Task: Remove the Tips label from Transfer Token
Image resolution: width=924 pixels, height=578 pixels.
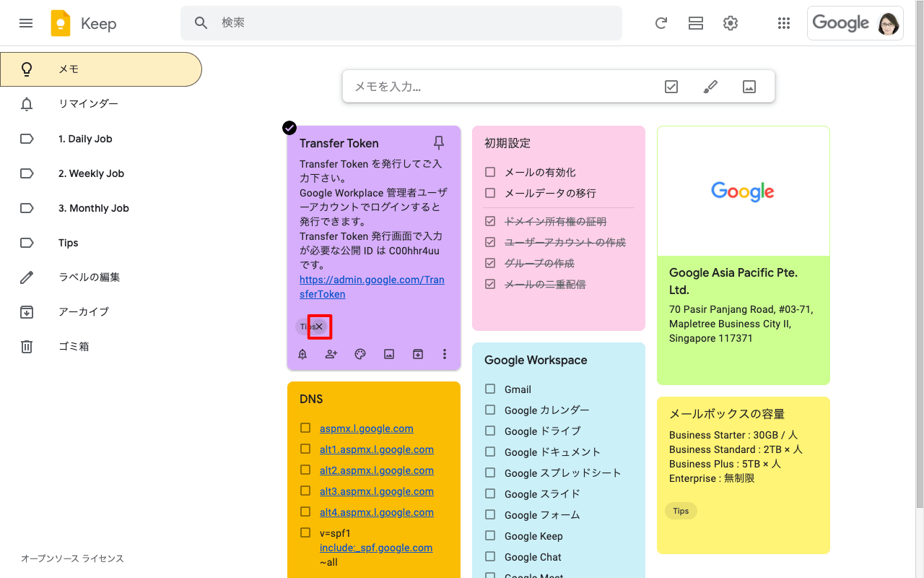Action: tap(319, 327)
